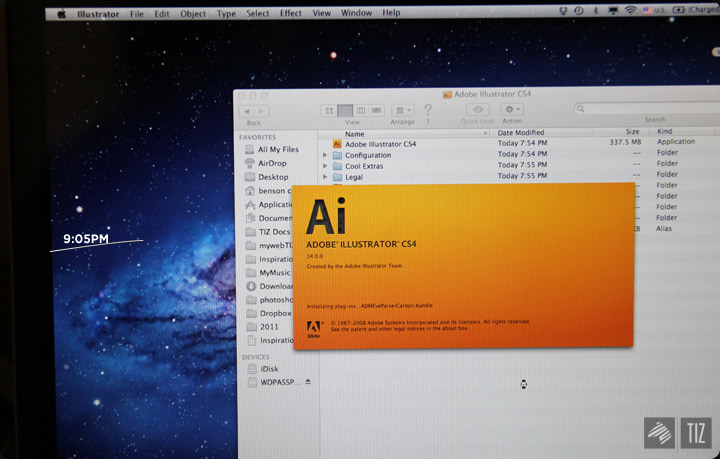Open the Arrange dropdown

pyautogui.click(x=402, y=109)
